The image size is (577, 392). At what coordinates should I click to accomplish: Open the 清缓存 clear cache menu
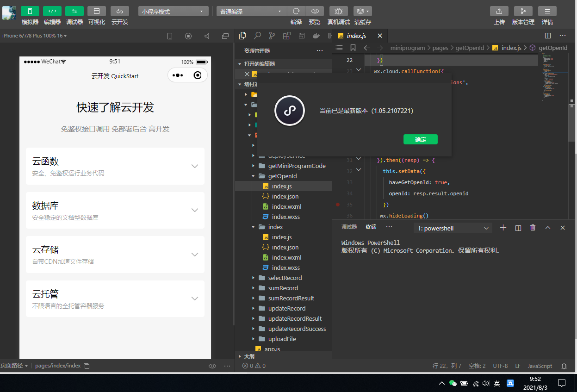click(x=363, y=11)
